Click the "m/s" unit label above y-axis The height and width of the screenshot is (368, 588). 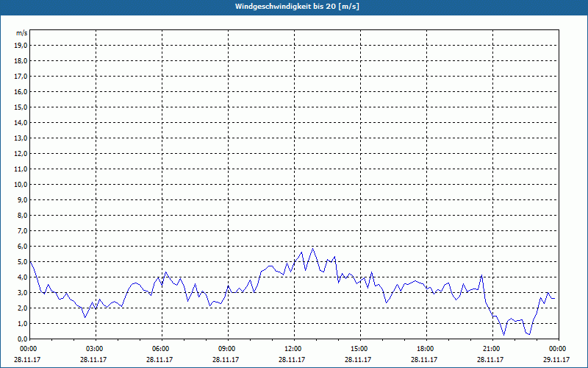22,33
